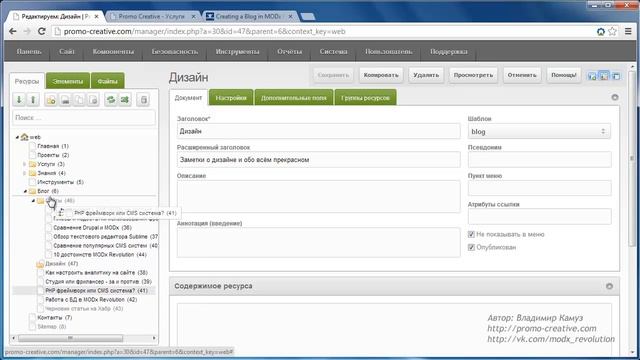Screen dimensions: 640x360
Task: Toggle the Опубликован checkbox
Action: coord(471,247)
